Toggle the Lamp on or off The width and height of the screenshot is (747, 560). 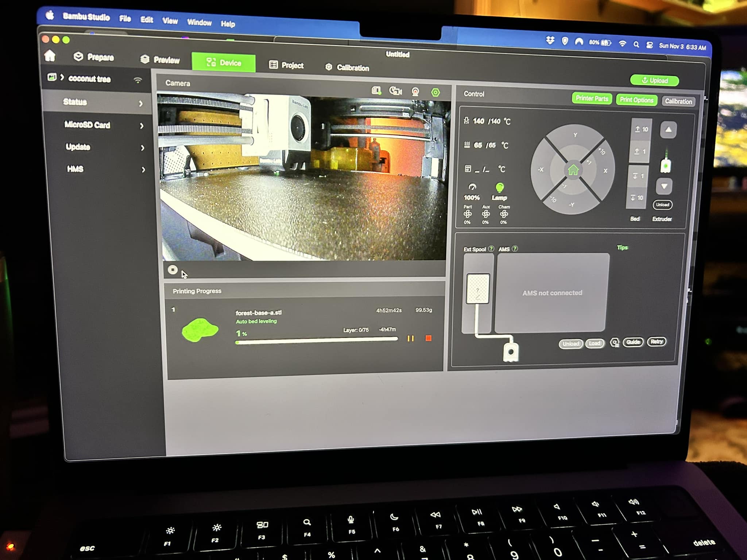pyautogui.click(x=499, y=191)
